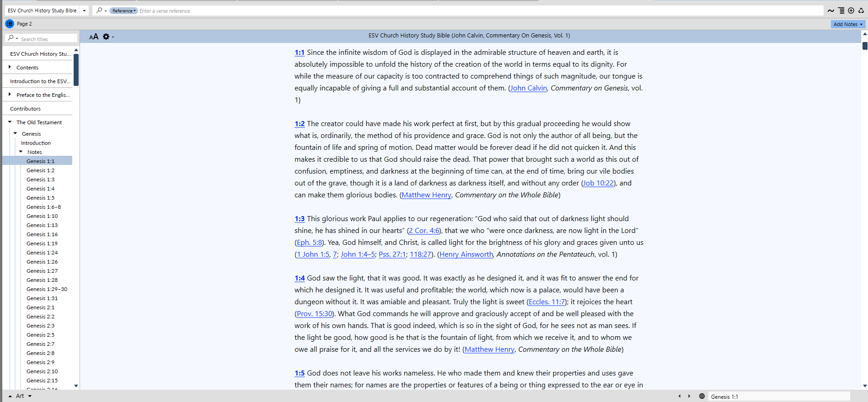Select Genesis 1:31 in the notes list

click(x=42, y=298)
